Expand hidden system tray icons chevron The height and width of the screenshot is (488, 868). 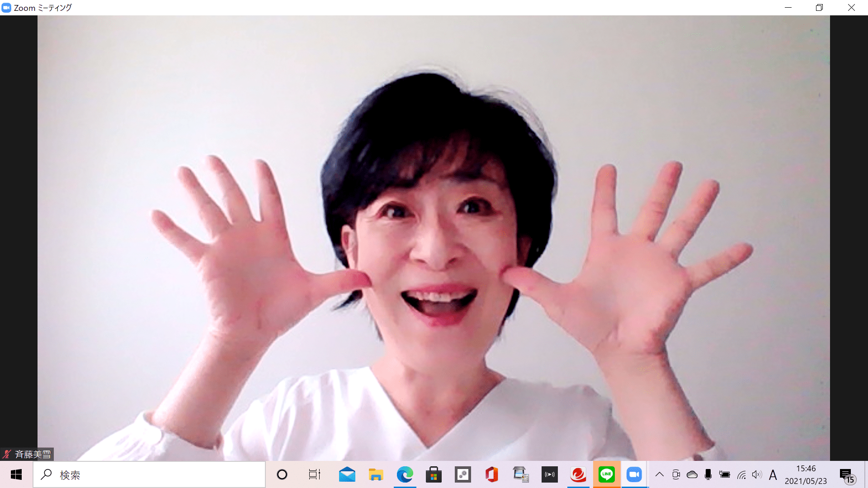tap(660, 474)
